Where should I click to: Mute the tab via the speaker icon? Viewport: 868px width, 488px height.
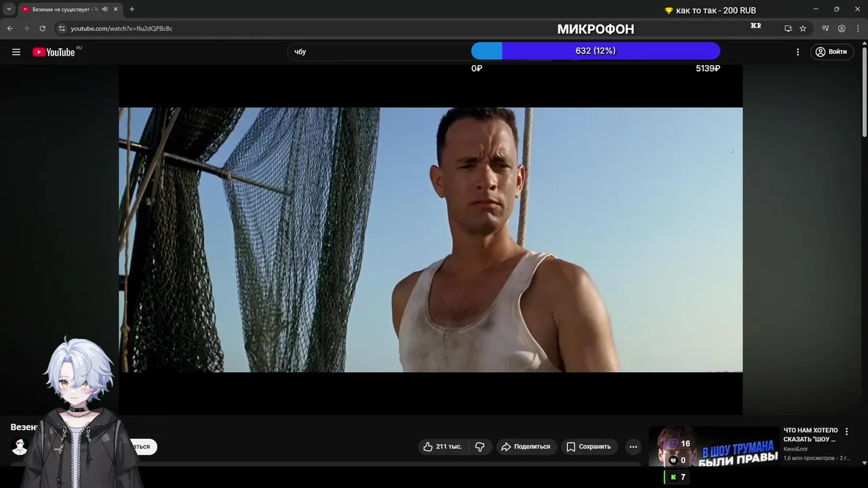104,9
